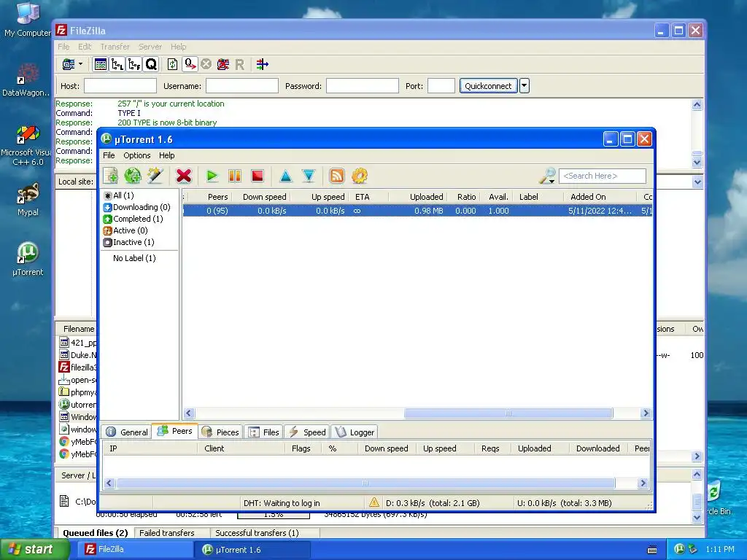Click the FileZilla Refresh file list icon
747x560 pixels.
click(x=172, y=64)
